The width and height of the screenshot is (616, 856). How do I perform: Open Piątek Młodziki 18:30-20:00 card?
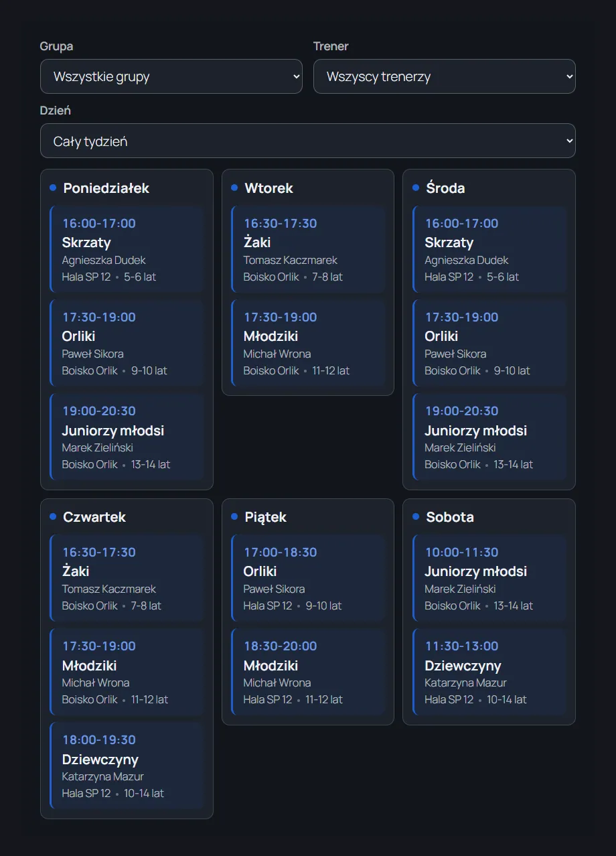click(308, 672)
